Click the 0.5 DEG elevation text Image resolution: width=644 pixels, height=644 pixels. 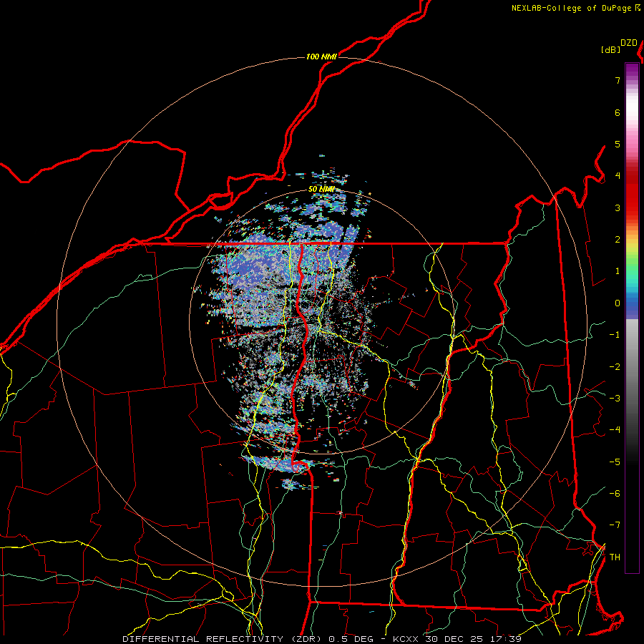351,639
